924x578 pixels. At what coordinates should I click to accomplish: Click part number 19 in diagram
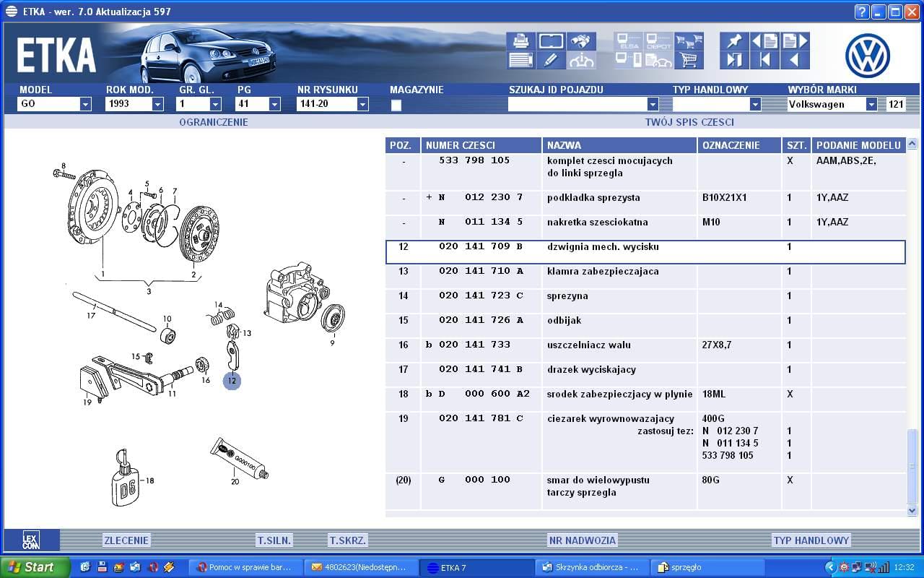click(87, 402)
